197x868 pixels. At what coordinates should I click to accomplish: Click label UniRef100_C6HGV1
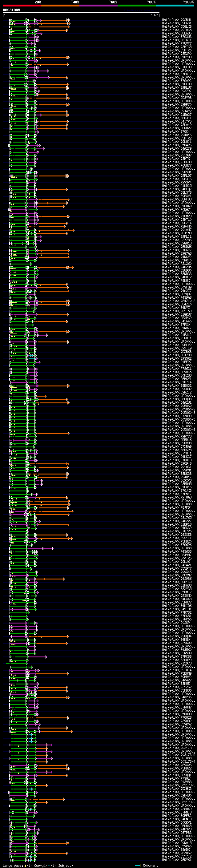(177, 379)
